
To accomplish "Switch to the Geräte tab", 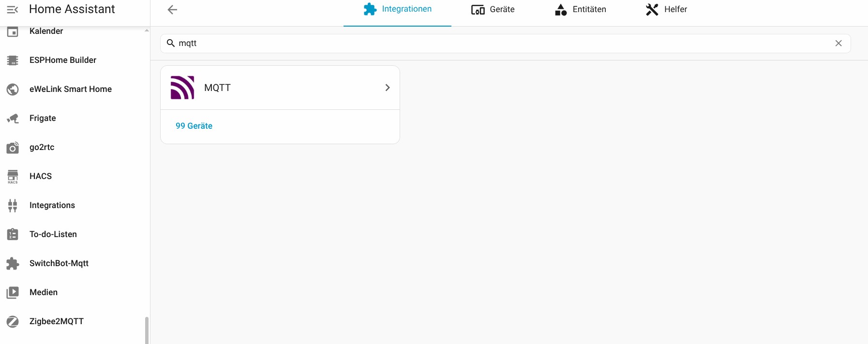I will [x=493, y=10].
